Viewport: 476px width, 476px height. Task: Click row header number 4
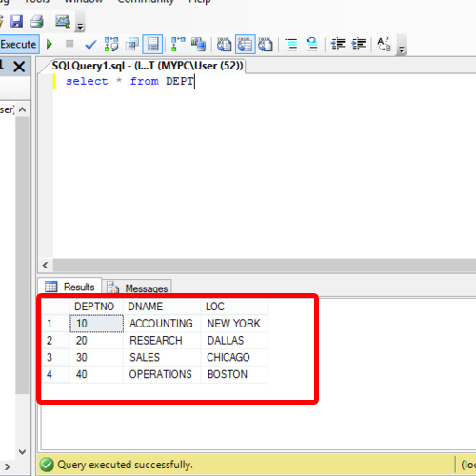point(55,374)
